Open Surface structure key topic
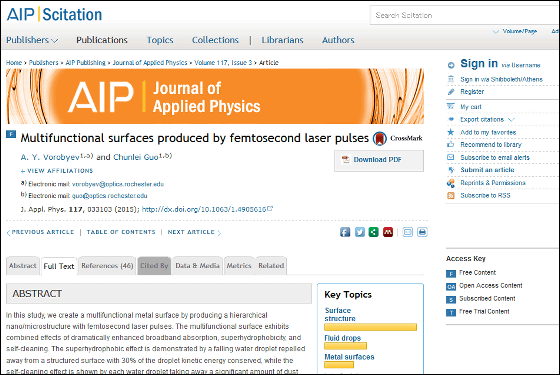 click(x=340, y=314)
